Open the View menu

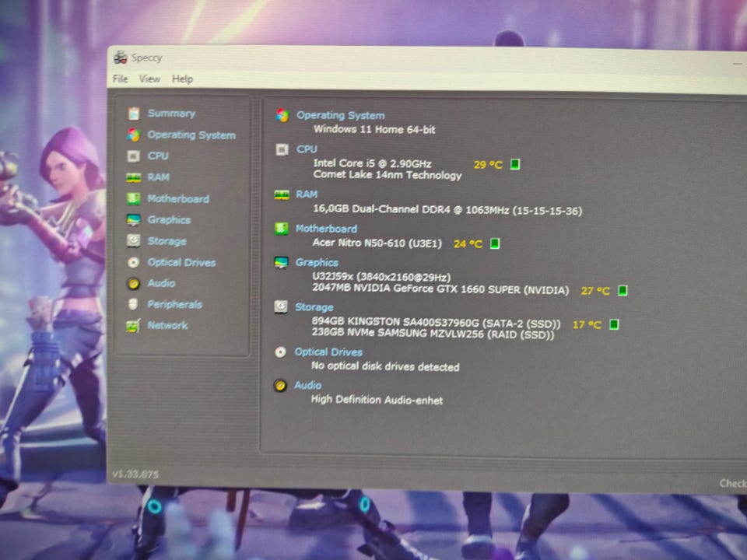pos(149,79)
